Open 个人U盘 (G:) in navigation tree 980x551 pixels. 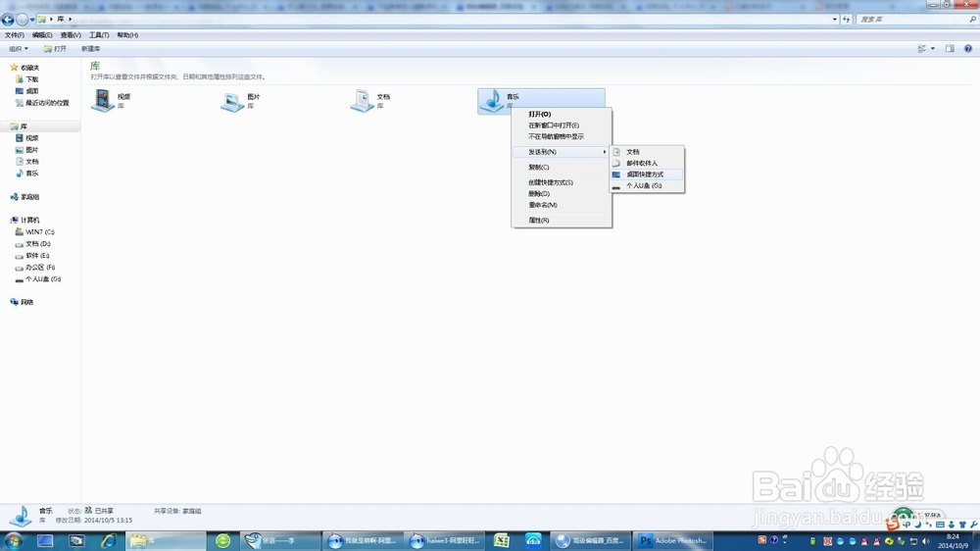[x=43, y=279]
